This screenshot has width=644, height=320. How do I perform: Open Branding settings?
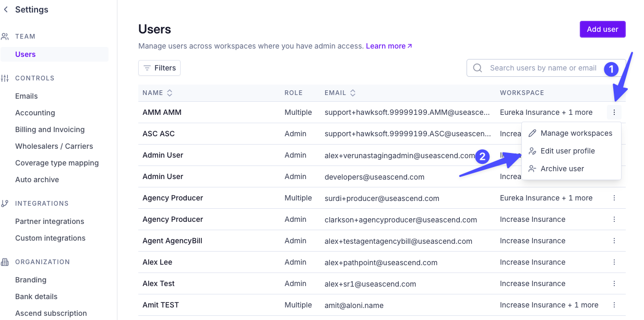point(31,280)
